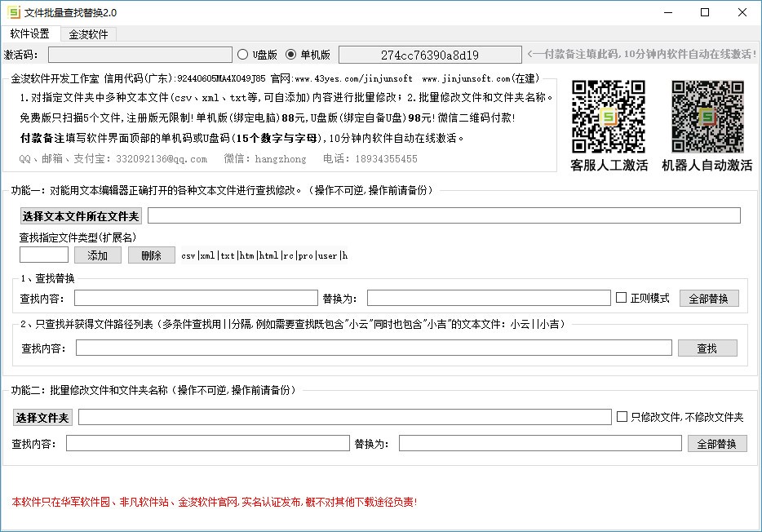Open the 金浚软件 tab
Image resolution: width=762 pixels, height=532 pixels.
tap(88, 34)
